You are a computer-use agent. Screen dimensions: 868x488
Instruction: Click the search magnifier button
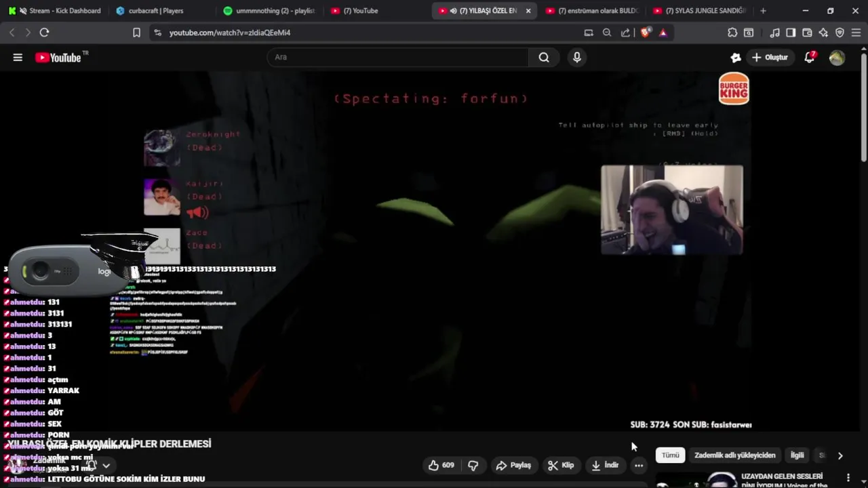coord(544,58)
